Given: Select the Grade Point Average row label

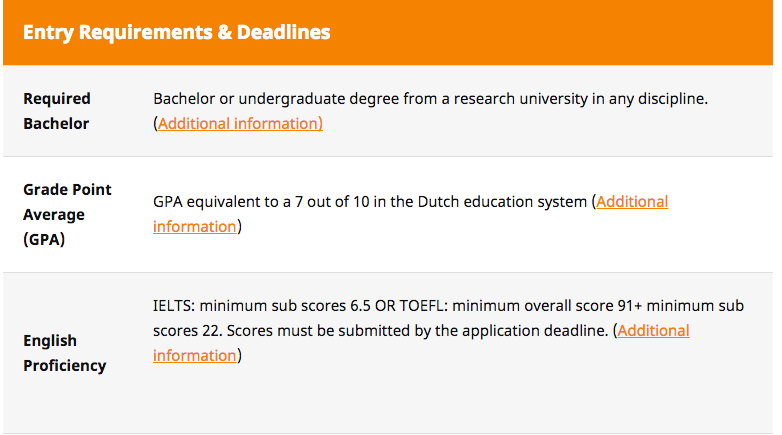Looking at the screenshot, I should (67, 214).
